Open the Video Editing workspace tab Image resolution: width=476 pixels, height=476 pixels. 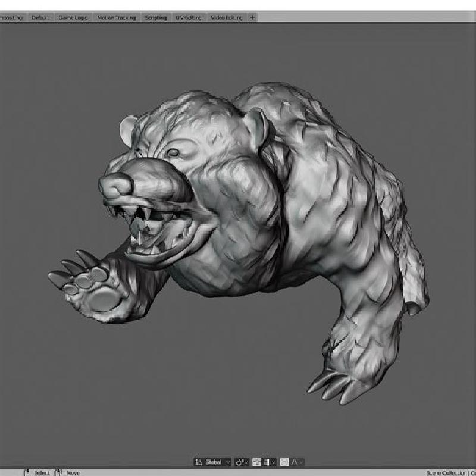click(x=226, y=18)
